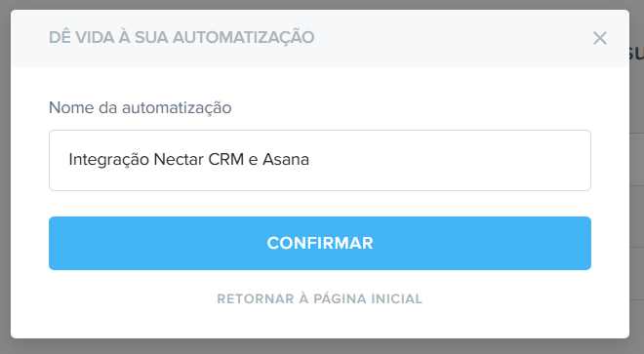Screen dimensions: 644x354
Task: Click the Nome da automatização label
Action: pyautogui.click(x=141, y=107)
